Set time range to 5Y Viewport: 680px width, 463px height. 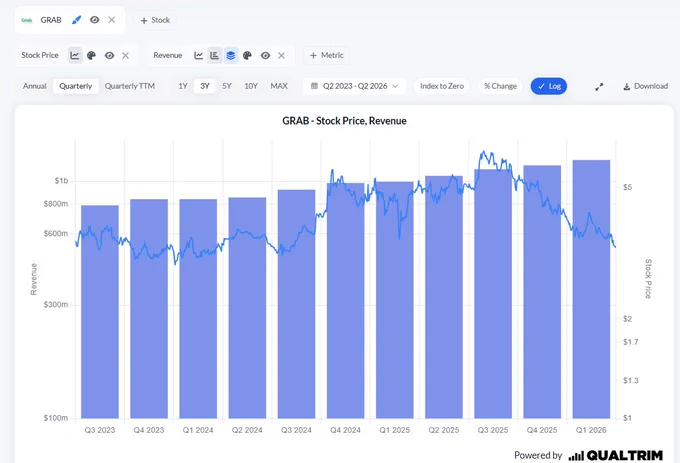[x=227, y=86]
